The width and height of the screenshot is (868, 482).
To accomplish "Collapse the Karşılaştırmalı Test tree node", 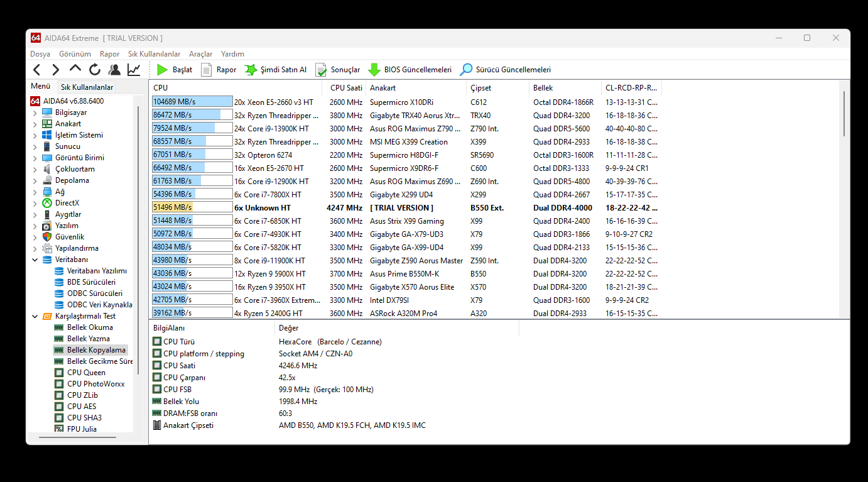I will pos(35,316).
